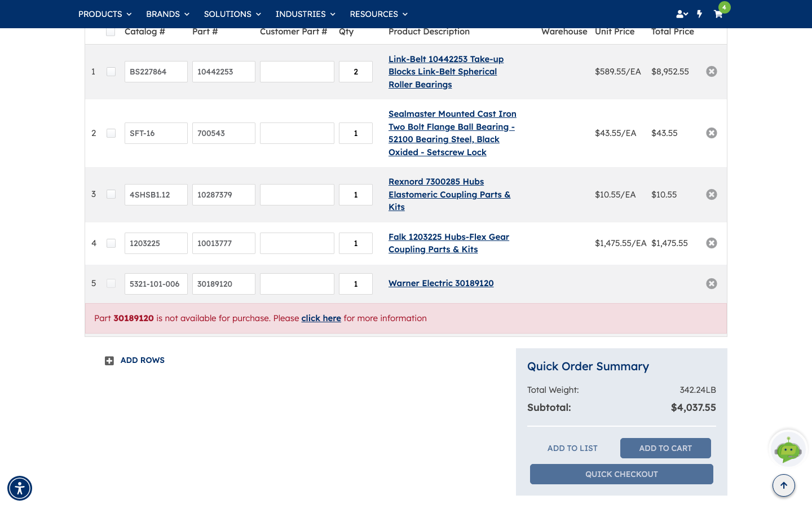
Task: Expand the Solutions menu
Action: [232, 14]
